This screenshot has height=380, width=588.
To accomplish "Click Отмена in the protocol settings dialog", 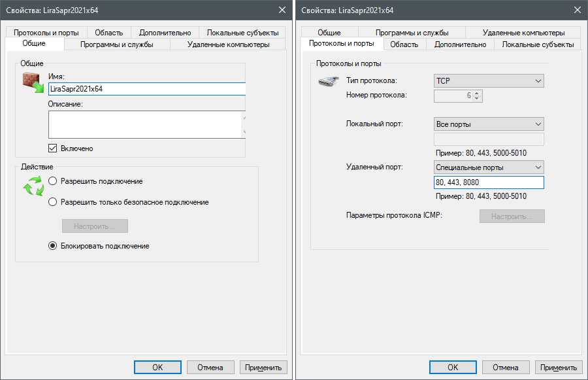I will coord(506,367).
